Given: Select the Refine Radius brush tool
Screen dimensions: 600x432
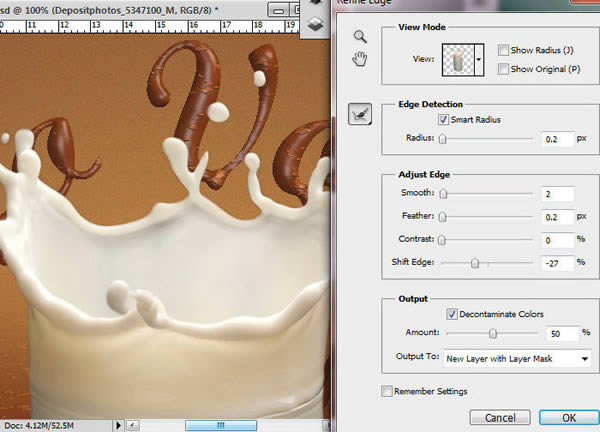Looking at the screenshot, I should coord(360,114).
